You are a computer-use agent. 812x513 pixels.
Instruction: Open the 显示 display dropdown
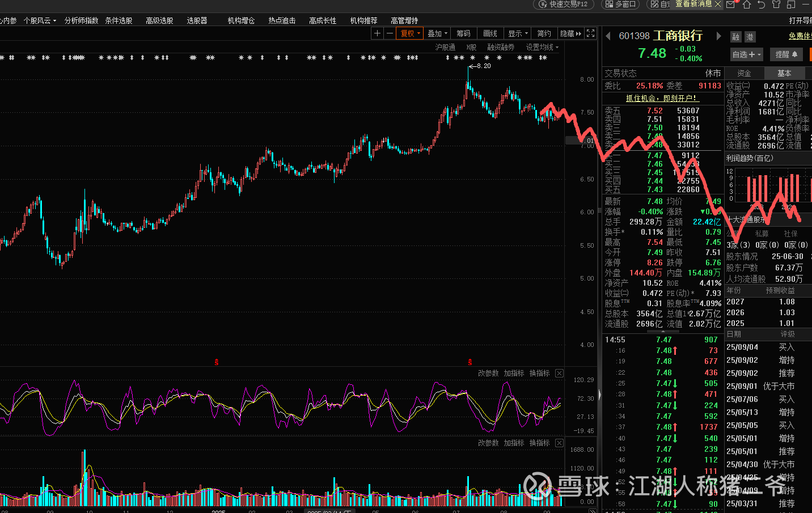[x=518, y=33]
